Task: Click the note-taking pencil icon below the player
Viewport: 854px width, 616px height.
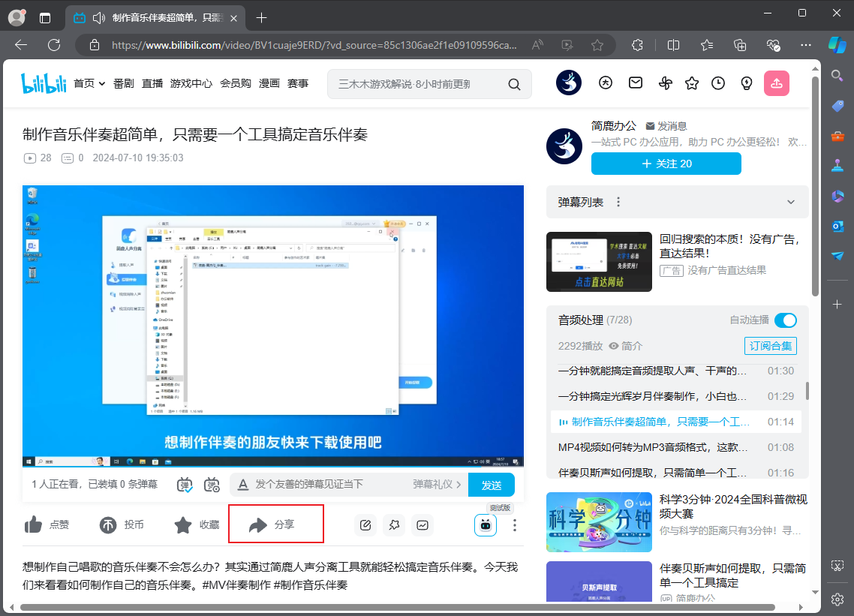Action: 365,524
